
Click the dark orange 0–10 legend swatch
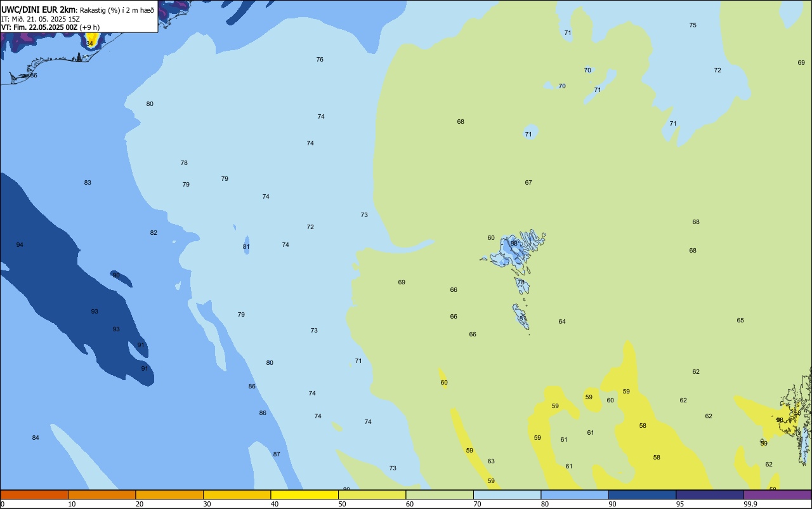point(34,494)
